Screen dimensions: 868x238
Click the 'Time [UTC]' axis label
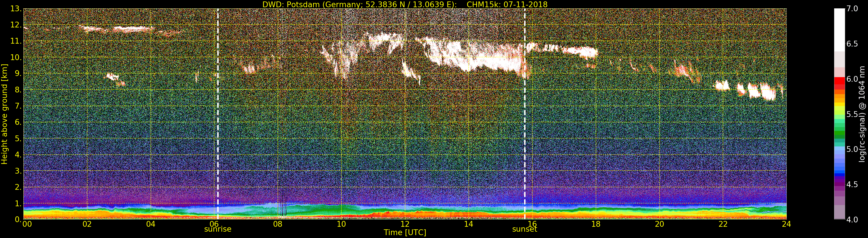[x=405, y=233]
